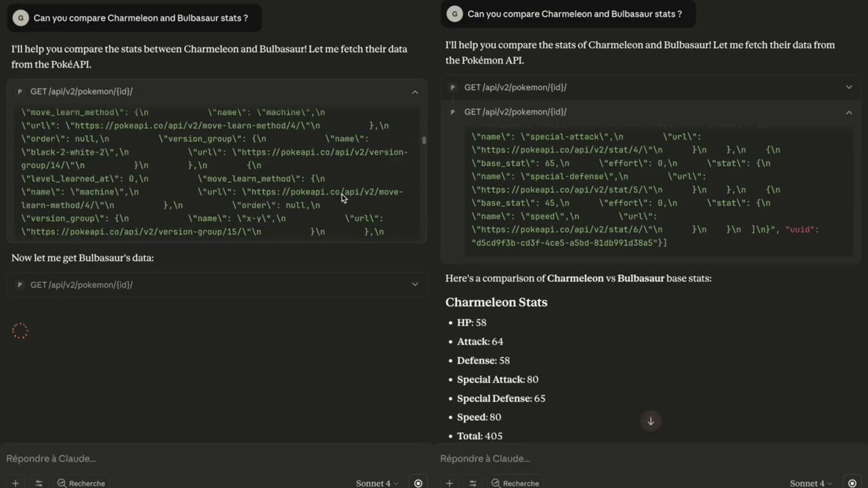Screen dimensions: 868x488
Task: Click the "Répondre à Claude" input in left chat
Action: [203, 459]
